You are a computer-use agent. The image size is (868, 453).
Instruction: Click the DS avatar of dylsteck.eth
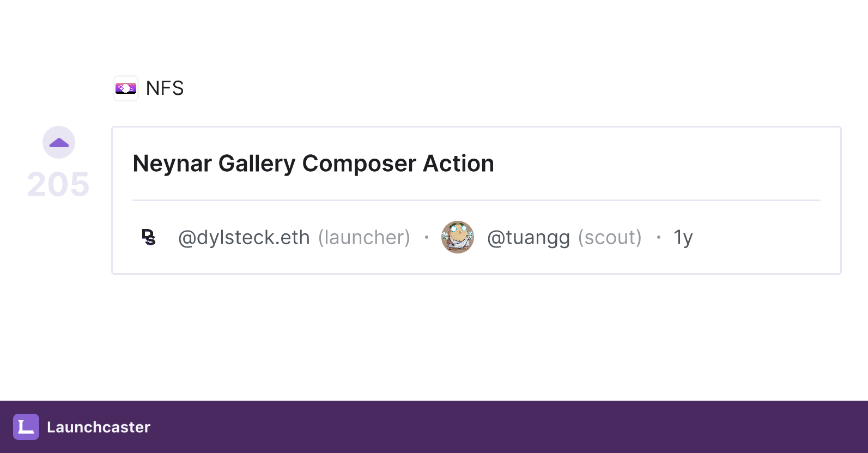tap(148, 237)
